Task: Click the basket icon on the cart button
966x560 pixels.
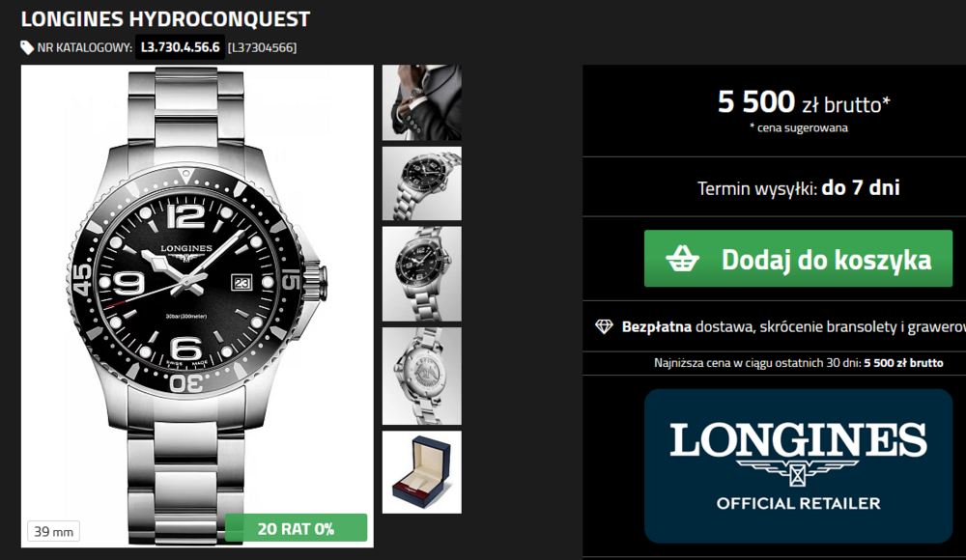Action: pyautogui.click(x=682, y=259)
